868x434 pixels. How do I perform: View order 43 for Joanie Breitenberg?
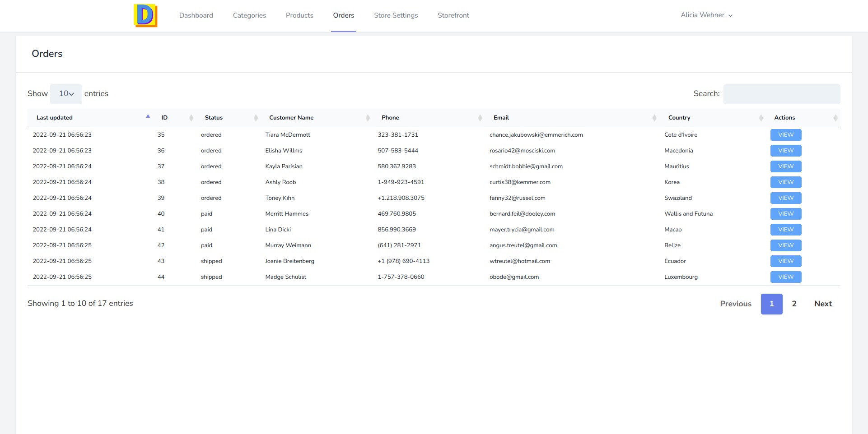(x=786, y=261)
